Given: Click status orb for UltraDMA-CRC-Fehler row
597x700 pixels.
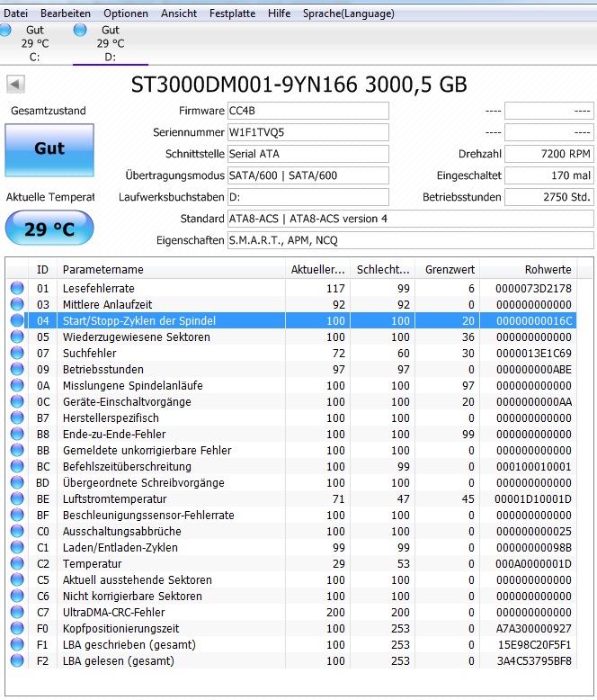Looking at the screenshot, I should [17, 612].
